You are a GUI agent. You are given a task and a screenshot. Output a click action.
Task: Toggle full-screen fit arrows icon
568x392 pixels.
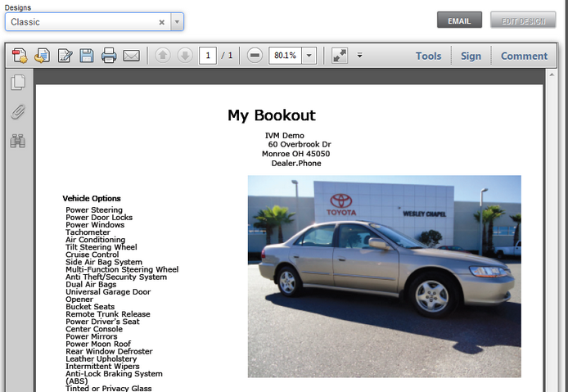coord(340,56)
